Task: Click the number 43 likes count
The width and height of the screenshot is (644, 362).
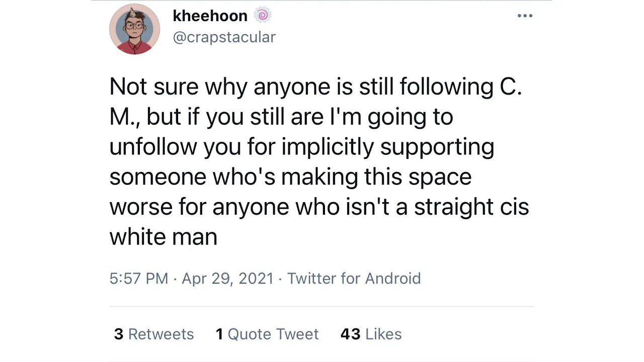Action: tap(350, 334)
